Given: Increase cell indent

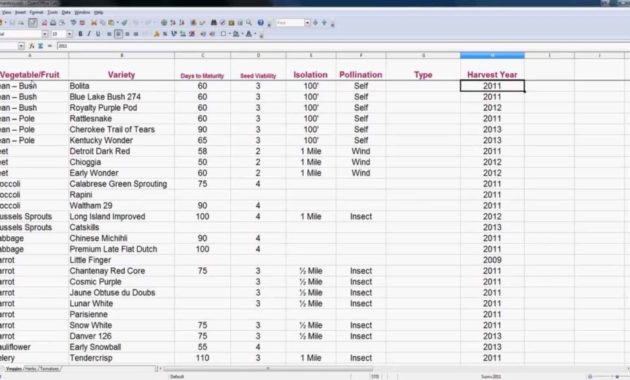Looking at the screenshot, I should [x=212, y=34].
